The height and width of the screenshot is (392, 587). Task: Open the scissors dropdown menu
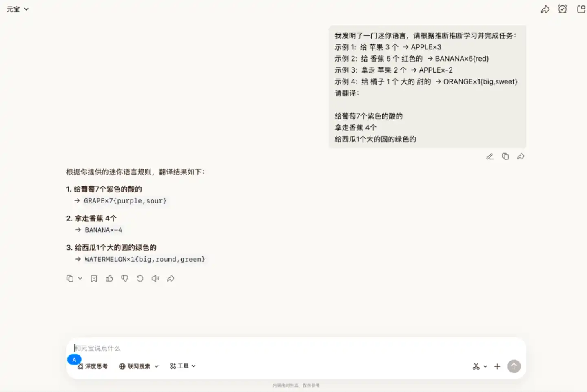tap(485, 366)
